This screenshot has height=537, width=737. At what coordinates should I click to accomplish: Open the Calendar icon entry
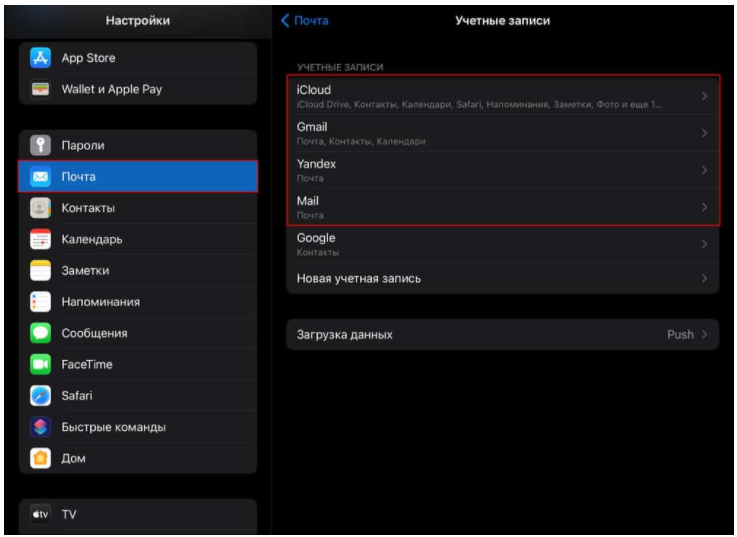point(40,239)
